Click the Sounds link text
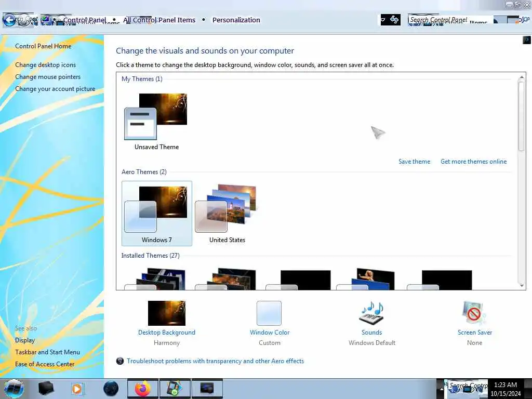The width and height of the screenshot is (532, 399). click(371, 332)
